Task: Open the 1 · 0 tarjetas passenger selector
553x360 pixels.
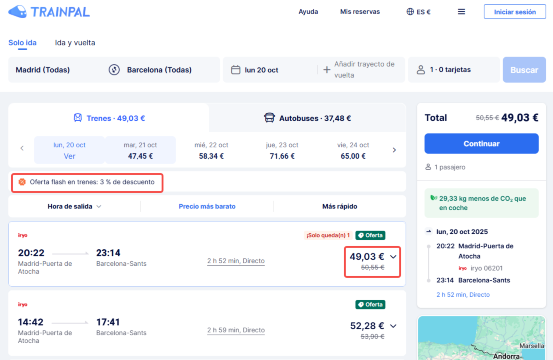Action: (x=454, y=70)
